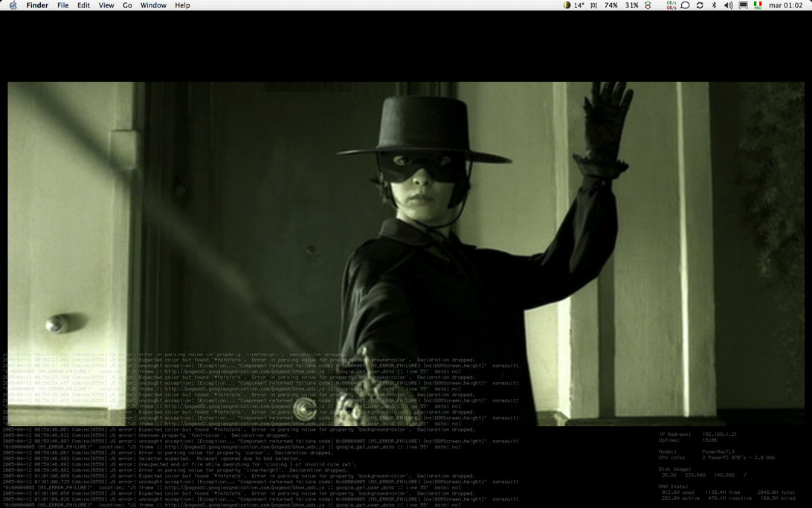The width and height of the screenshot is (812, 508).
Task: Click the 74% status reading in menu bar
Action: [611, 5]
